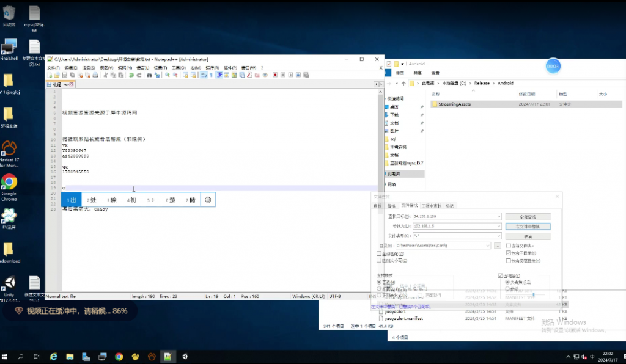The width and height of the screenshot is (626, 364).
Task: Toggle the 包含子目录 (include subfolders) checkbox
Action: (x=508, y=253)
